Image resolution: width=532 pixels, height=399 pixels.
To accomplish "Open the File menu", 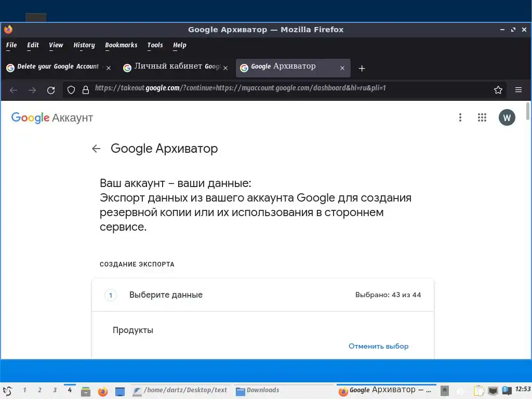I will click(x=11, y=45).
